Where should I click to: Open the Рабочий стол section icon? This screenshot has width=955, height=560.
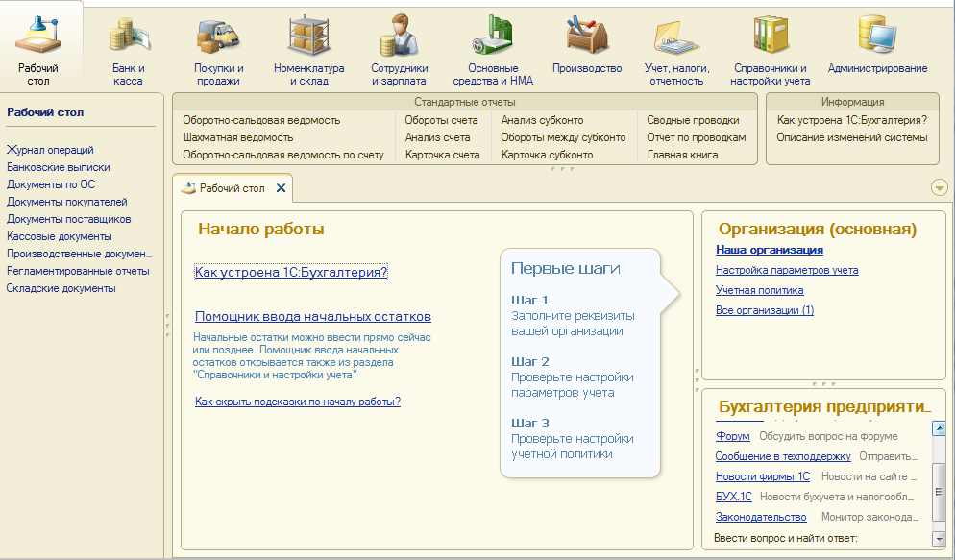click(x=37, y=36)
